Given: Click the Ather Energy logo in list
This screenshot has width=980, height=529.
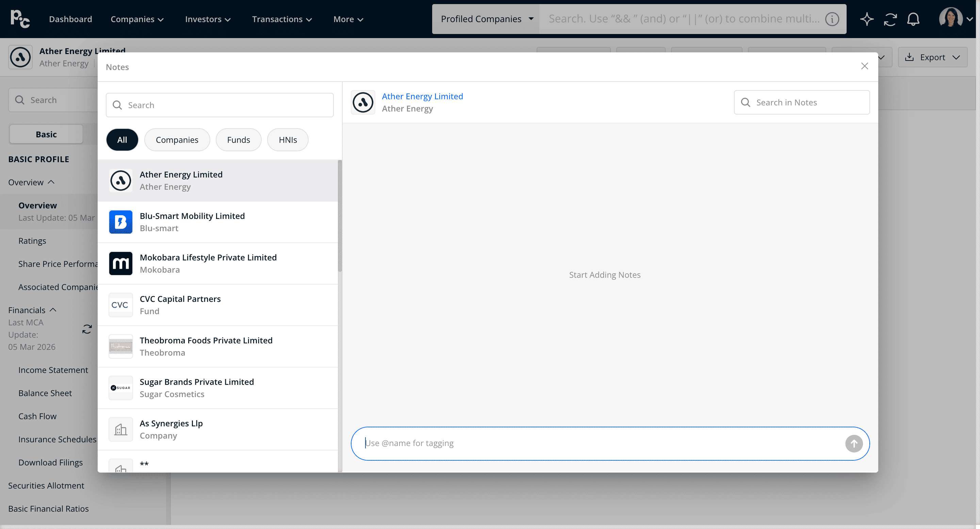Looking at the screenshot, I should click(x=120, y=181).
